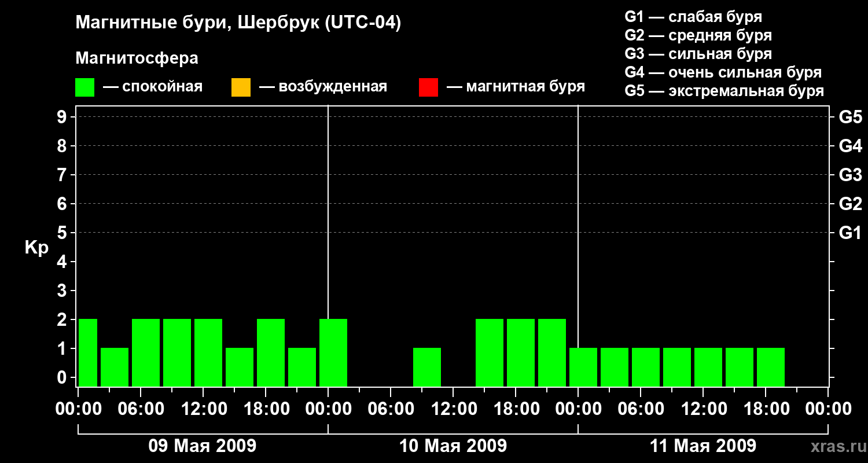Click the 'G1' label on the right axis

851,233
